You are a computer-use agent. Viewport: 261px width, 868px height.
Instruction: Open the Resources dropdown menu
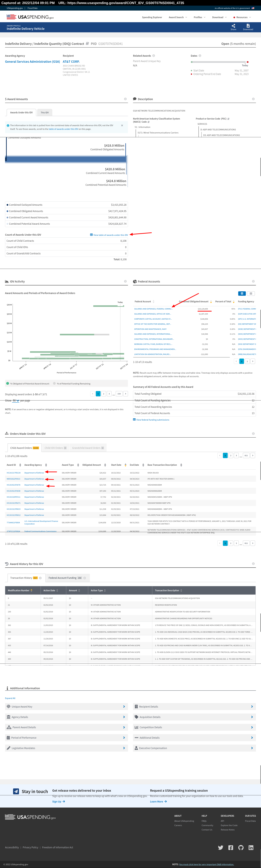tap(242, 17)
